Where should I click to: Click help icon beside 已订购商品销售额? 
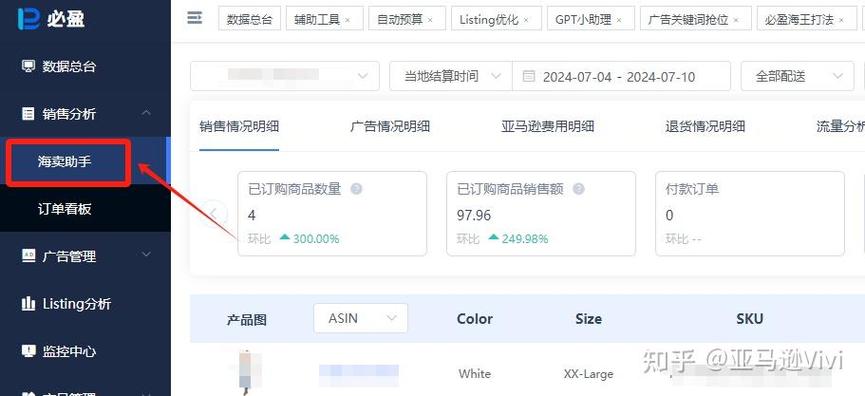click(578, 189)
